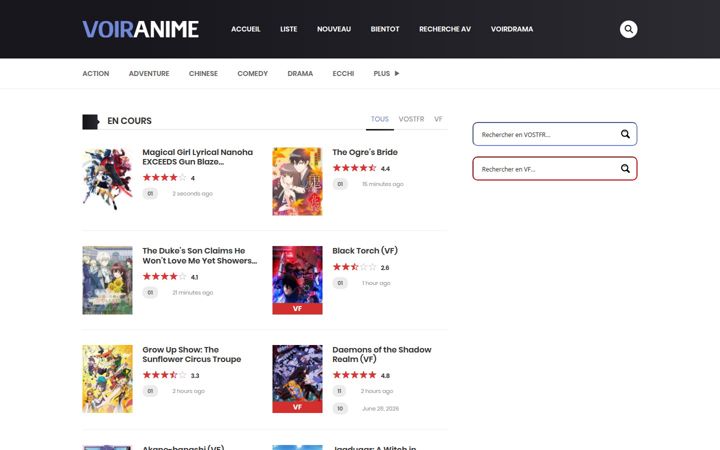The height and width of the screenshot is (450, 720).
Task: Click The Ogre's Bride poster thumbnail
Action: click(297, 181)
